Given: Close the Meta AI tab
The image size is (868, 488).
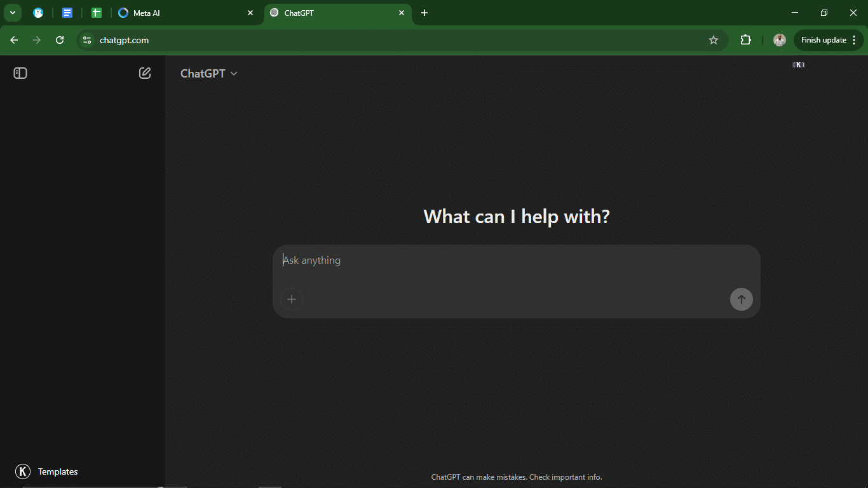Looking at the screenshot, I should coord(250,13).
